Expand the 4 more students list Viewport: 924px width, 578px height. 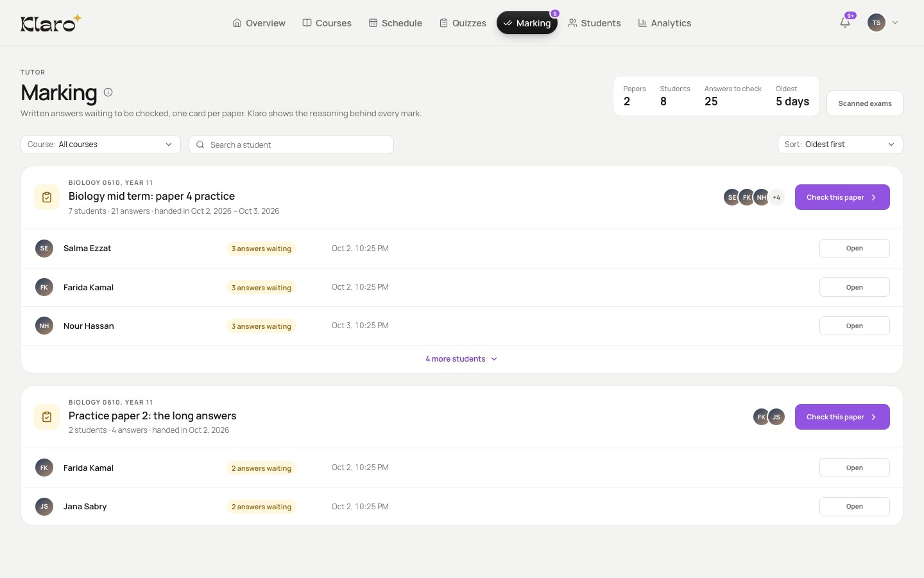pyautogui.click(x=462, y=359)
